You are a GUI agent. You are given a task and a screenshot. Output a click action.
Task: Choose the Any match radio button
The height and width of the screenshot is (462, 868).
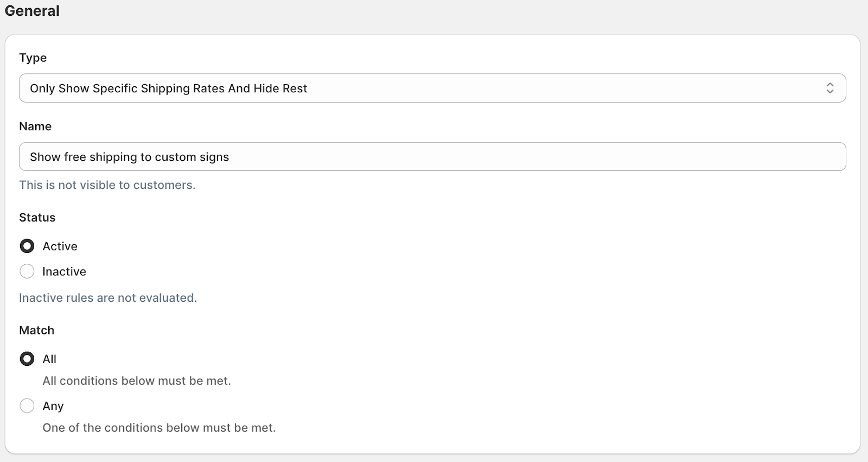[27, 406]
